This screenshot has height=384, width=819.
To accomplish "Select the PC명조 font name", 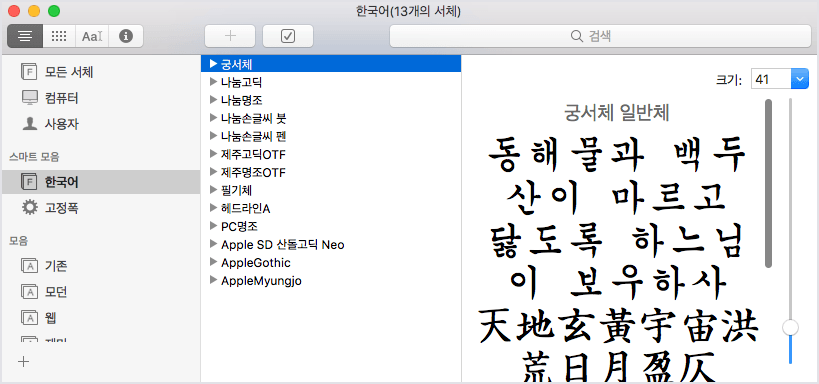I will coord(240,226).
